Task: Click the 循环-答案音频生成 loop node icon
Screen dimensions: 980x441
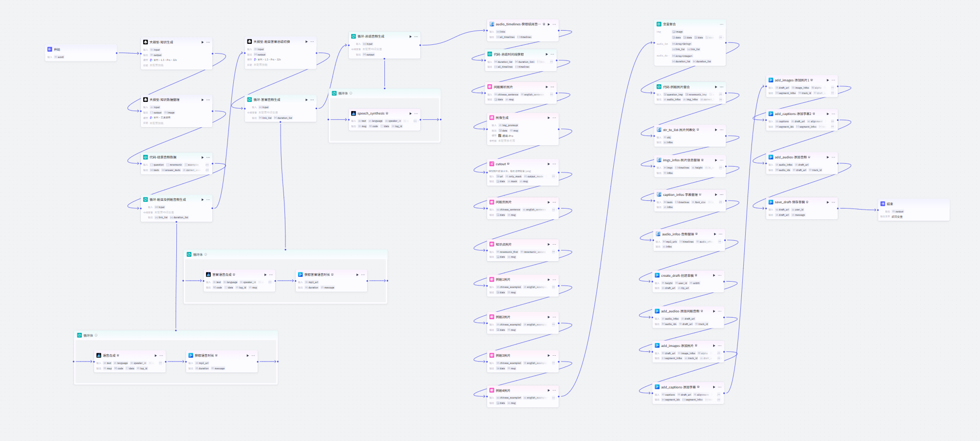Action: coord(250,99)
